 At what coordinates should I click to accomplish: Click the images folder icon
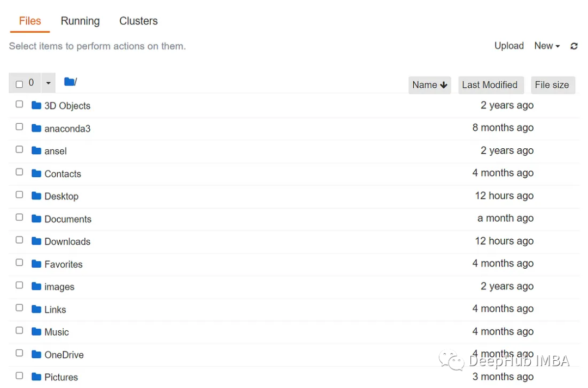click(36, 286)
